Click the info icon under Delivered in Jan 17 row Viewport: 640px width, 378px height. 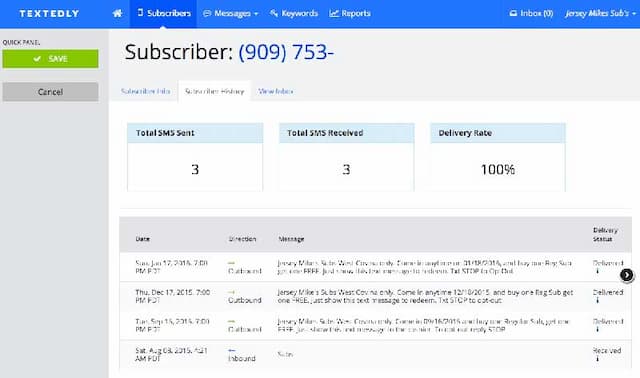[597, 271]
